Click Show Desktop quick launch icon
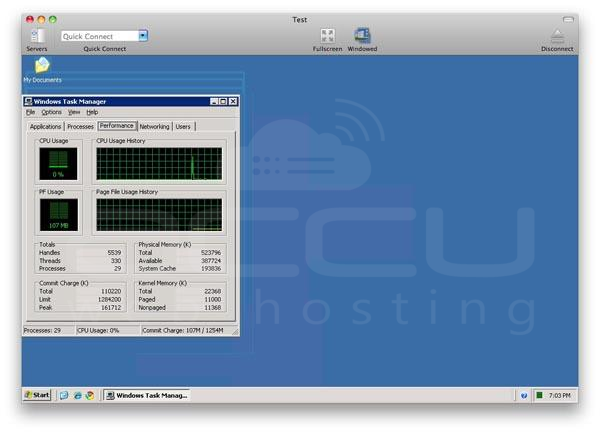Screen dimensions: 600x433 [x=64, y=396]
